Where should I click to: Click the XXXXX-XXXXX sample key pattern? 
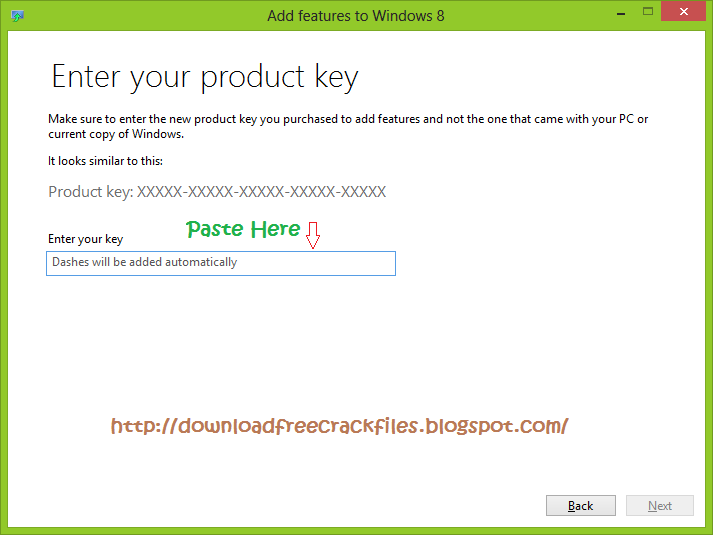pyautogui.click(x=261, y=191)
